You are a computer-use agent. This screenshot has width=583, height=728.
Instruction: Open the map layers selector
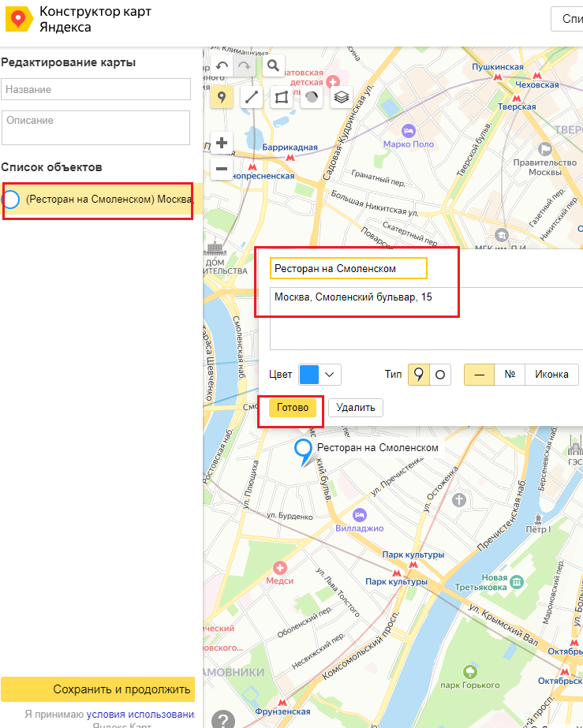tap(341, 97)
